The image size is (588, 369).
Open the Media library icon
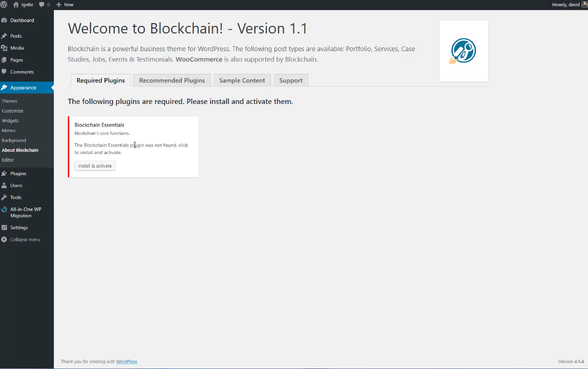click(4, 48)
